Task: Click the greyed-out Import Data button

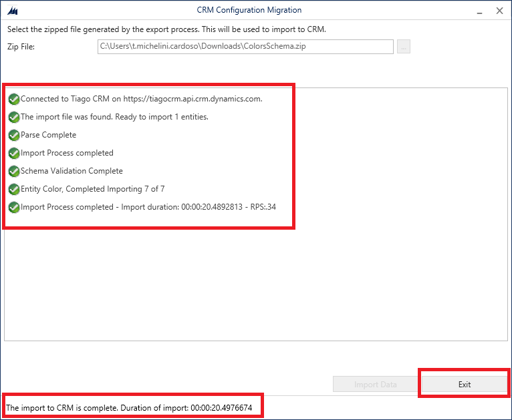Action: [x=375, y=384]
